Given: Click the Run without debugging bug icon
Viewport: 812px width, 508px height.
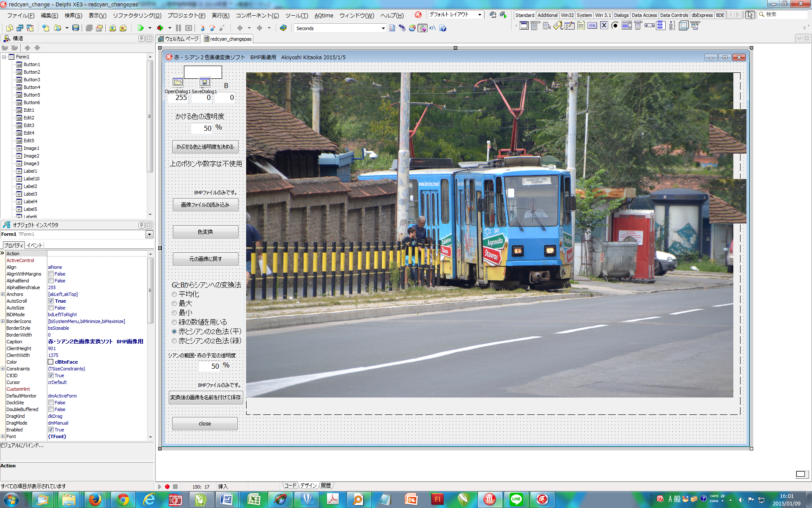Looking at the screenshot, I should point(160,28).
